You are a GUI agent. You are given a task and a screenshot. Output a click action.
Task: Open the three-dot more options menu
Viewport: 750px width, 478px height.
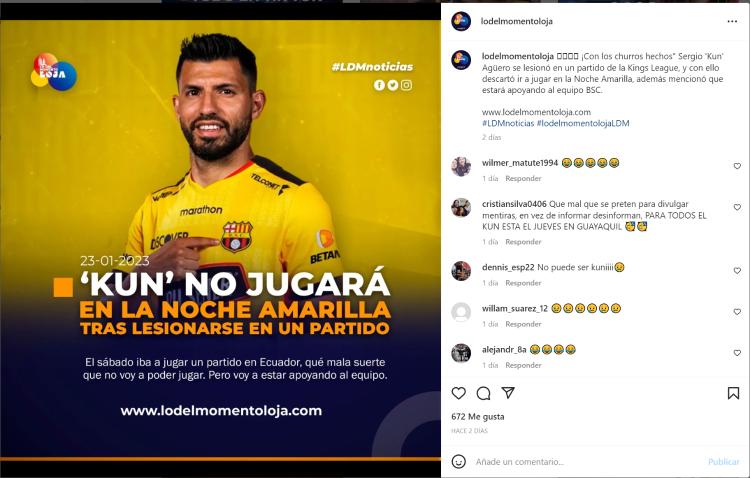click(732, 22)
